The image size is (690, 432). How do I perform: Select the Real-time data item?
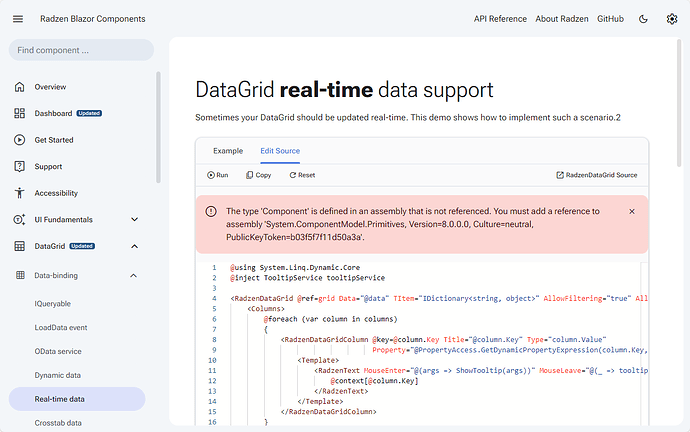pyautogui.click(x=77, y=399)
